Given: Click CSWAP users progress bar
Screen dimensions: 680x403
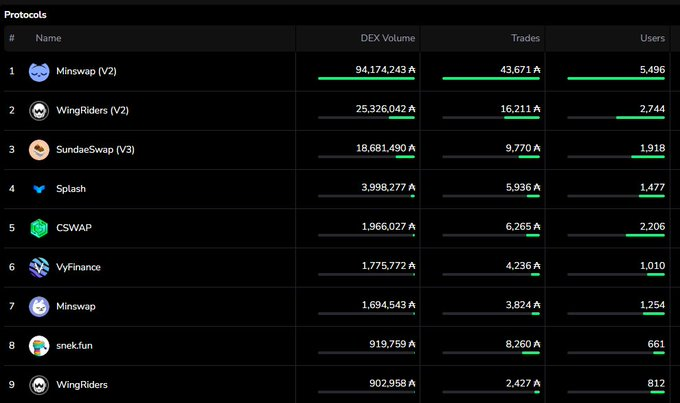Looking at the screenshot, I should click(x=616, y=235).
